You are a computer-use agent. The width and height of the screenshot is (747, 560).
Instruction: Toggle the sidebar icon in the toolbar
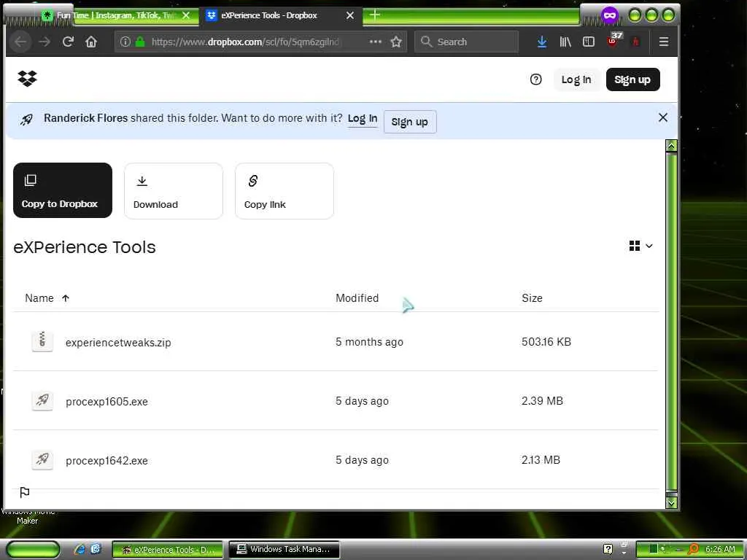click(x=589, y=42)
